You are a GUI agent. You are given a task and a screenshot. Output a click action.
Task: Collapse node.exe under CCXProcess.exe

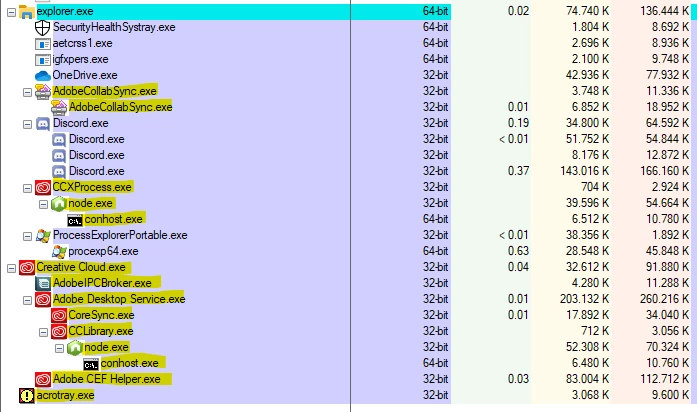pos(44,204)
